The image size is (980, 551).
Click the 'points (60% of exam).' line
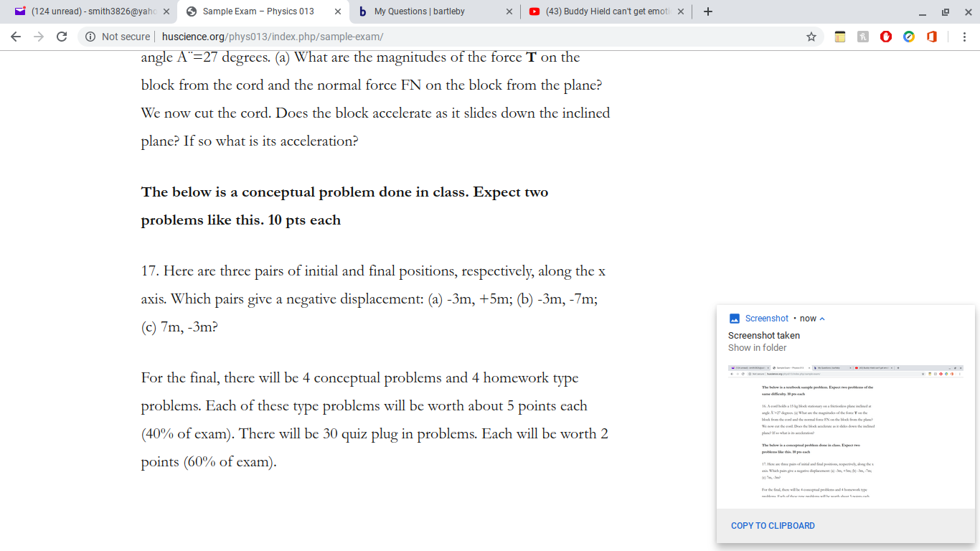pos(209,462)
